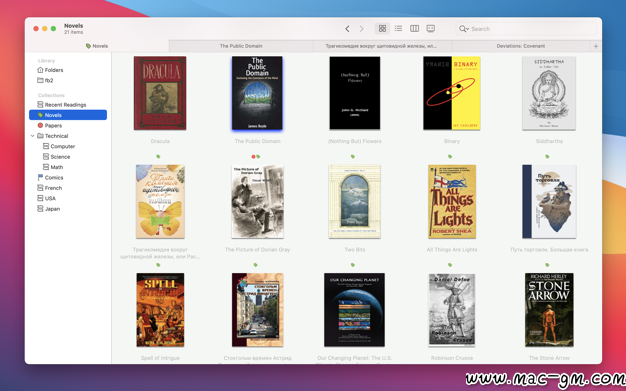Select the Siddhartha book cover
This screenshot has height=391, width=626.
tap(549, 93)
